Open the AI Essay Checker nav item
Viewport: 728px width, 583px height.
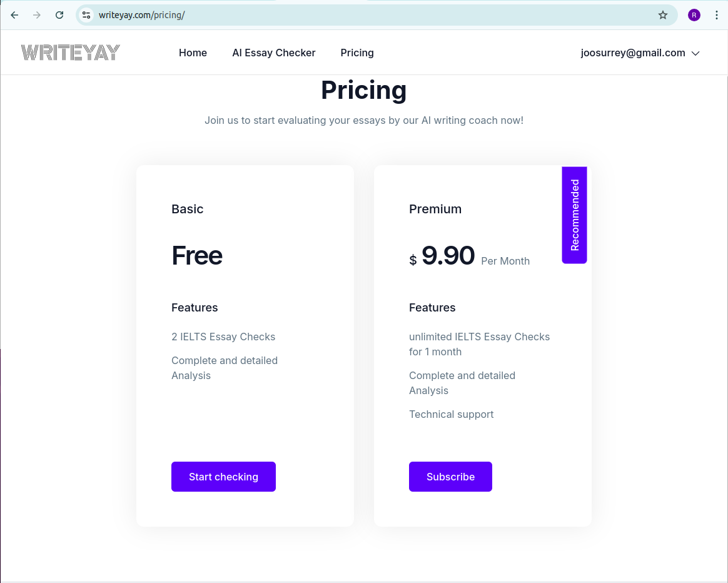tap(274, 53)
